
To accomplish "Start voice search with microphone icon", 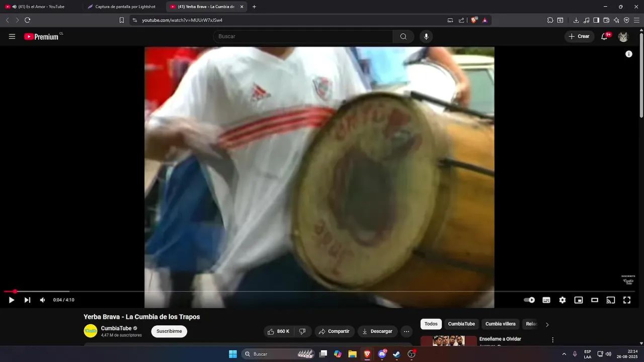I will coord(426,36).
